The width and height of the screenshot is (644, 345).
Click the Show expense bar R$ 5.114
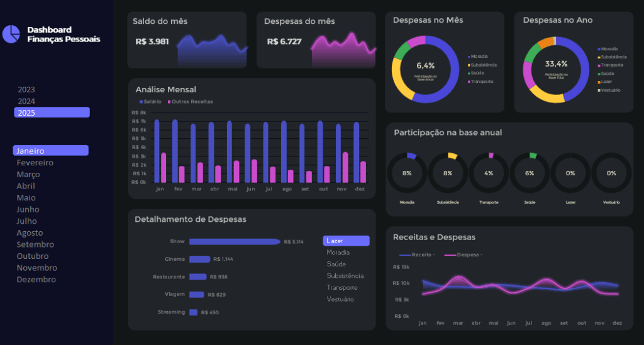click(235, 241)
